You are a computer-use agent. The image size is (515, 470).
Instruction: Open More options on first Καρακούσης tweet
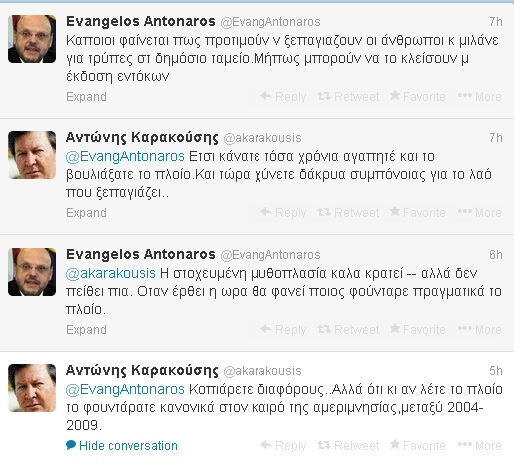pyautogui.click(x=480, y=212)
